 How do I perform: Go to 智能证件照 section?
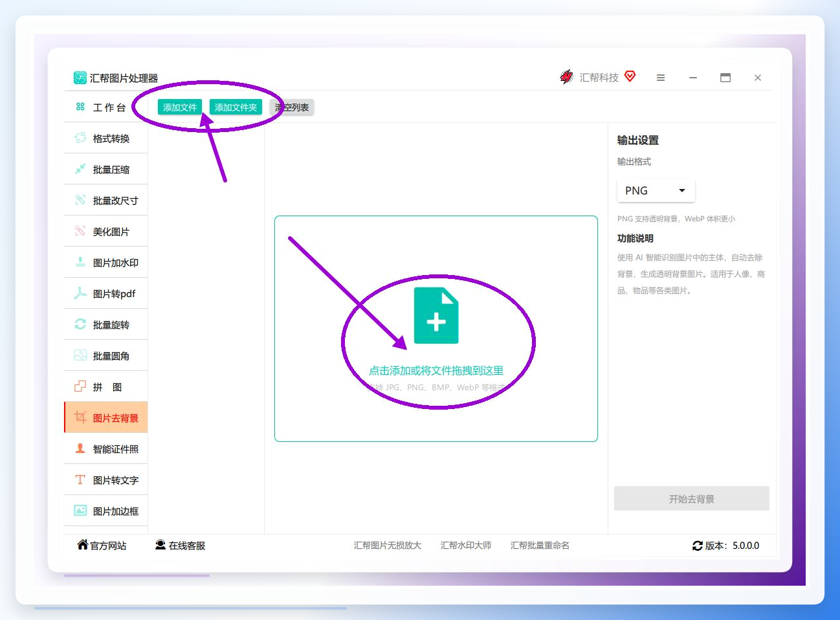tap(106, 449)
